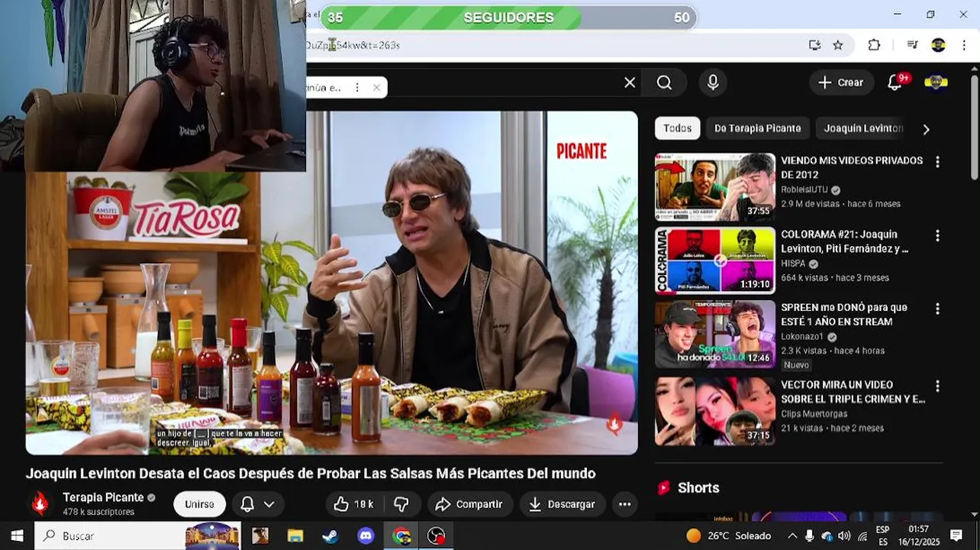The width and height of the screenshot is (980, 550).
Task: Click COLORAMA #21 video title
Action: click(x=845, y=241)
